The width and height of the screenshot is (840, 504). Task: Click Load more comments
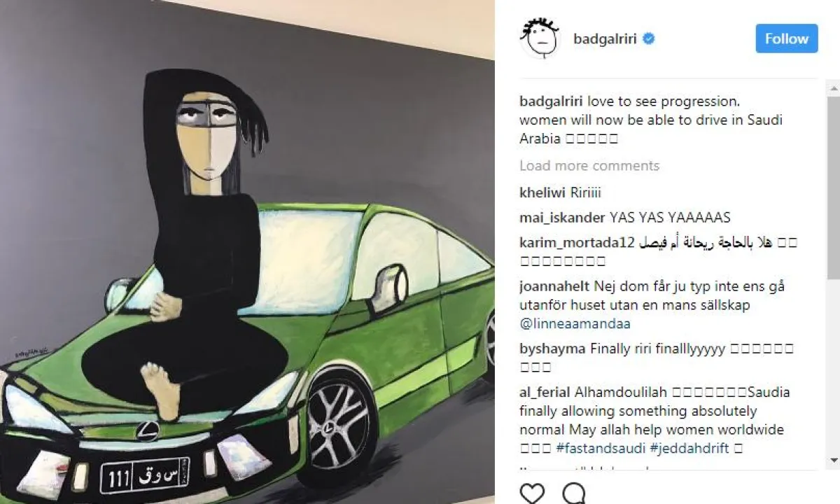click(x=589, y=166)
